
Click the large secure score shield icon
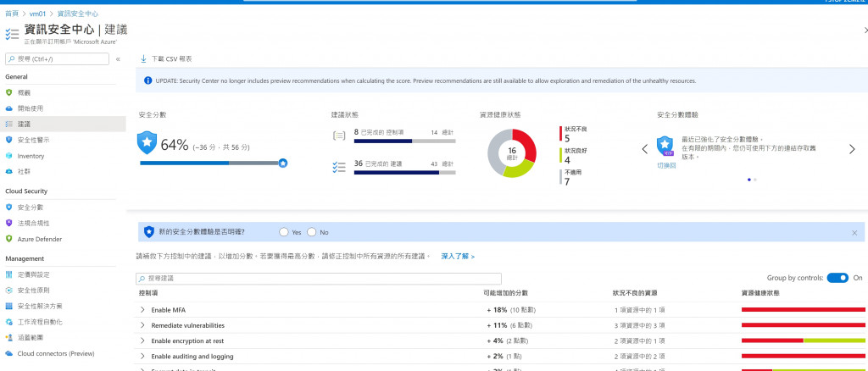click(x=147, y=142)
